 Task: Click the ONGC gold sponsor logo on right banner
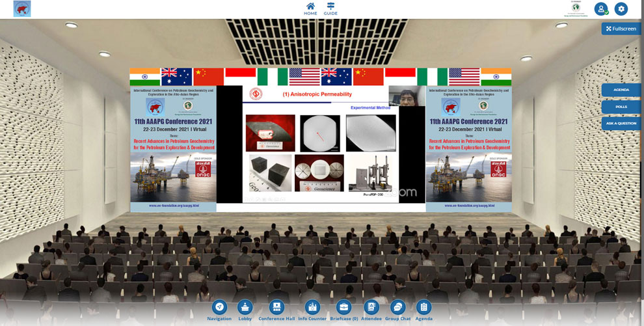coord(498,169)
